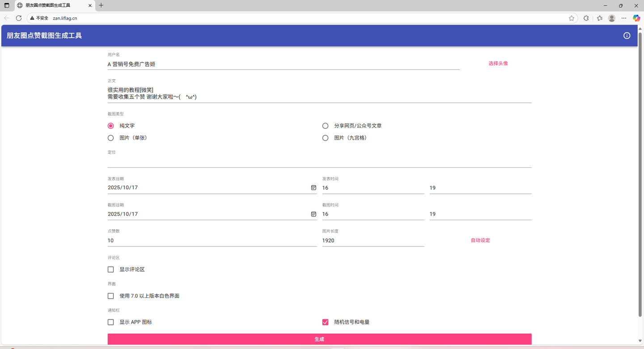The height and width of the screenshot is (349, 644).
Task: Click the 选择头像 link
Action: point(498,64)
